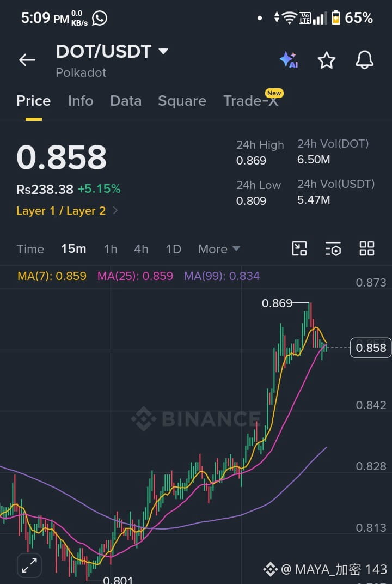Screen dimensions: 392x584
Task: Tap the MA(25): 0.859 indicator label
Action: tap(135, 276)
